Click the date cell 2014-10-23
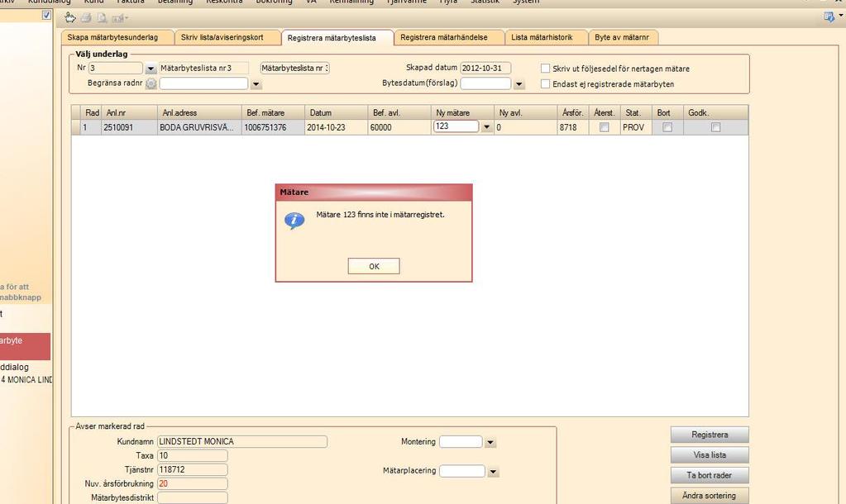The height and width of the screenshot is (504, 846). point(336,128)
